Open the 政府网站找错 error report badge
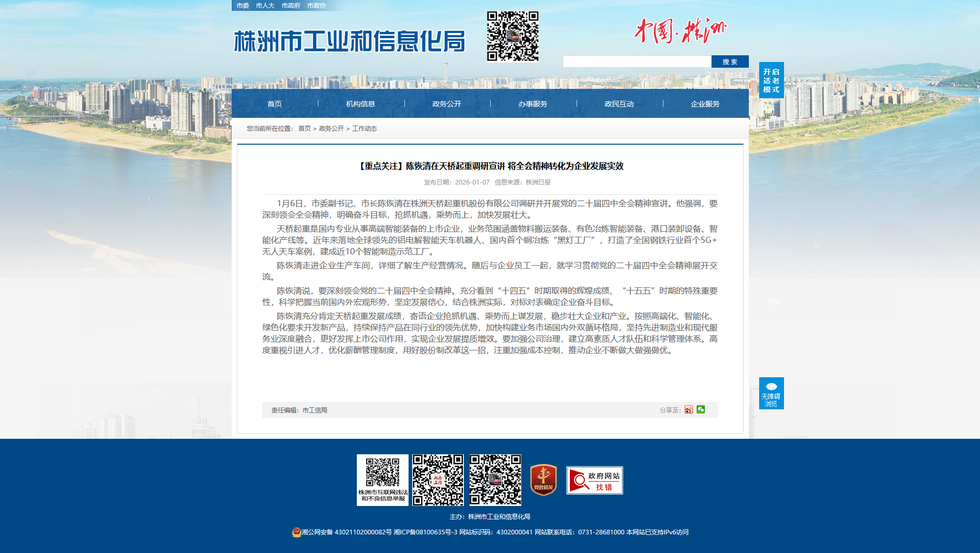The height and width of the screenshot is (553, 980). pos(594,481)
